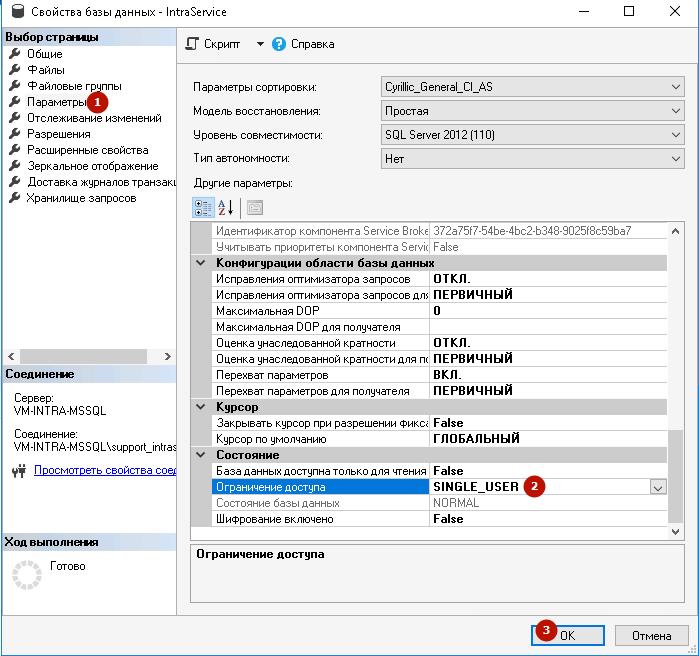Image resolution: width=699 pixels, height=656 pixels.
Task: Collapse the Курсор section
Action: (201, 407)
